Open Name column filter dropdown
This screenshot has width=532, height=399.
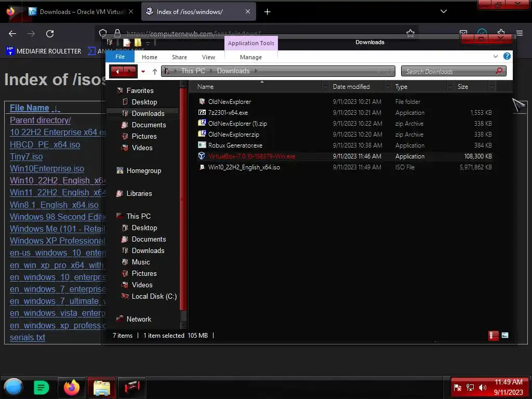pyautogui.click(x=326, y=87)
